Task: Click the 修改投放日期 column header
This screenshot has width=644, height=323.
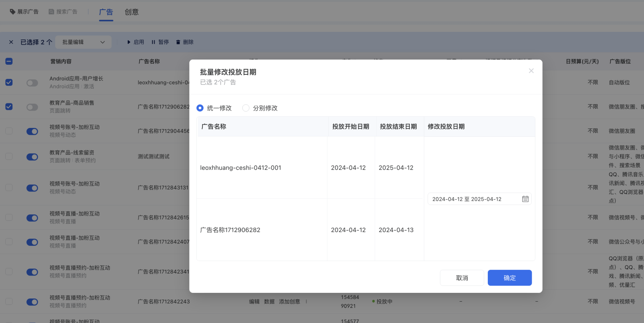Action: 446,127
